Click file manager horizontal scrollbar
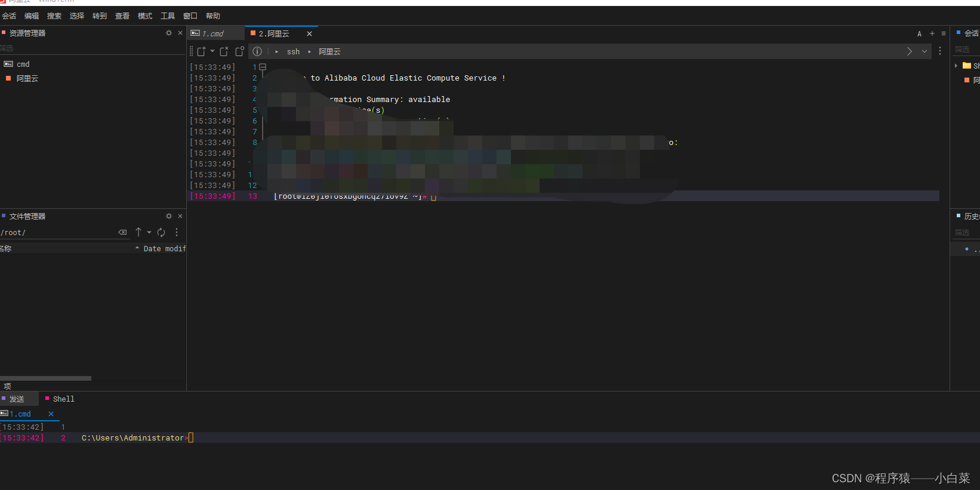The height and width of the screenshot is (490, 980). (x=45, y=378)
